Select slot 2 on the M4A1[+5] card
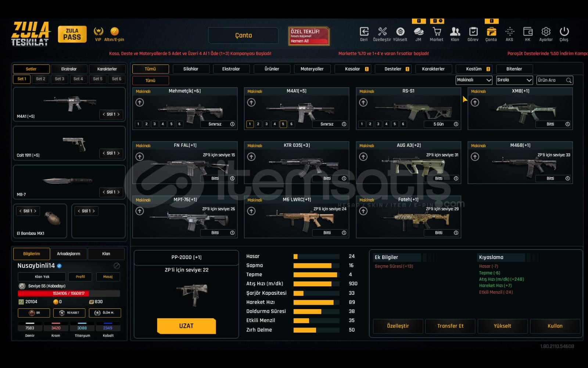The height and width of the screenshot is (368, 588). pyautogui.click(x=258, y=124)
